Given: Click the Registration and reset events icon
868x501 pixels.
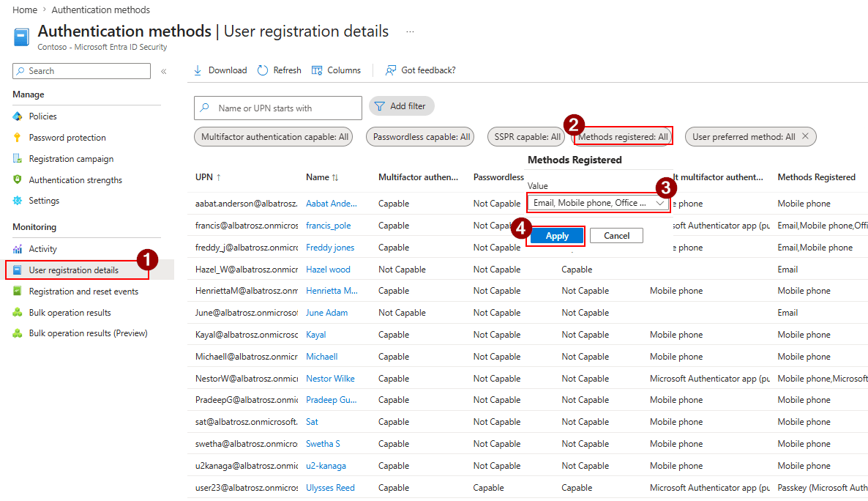Looking at the screenshot, I should pos(18,291).
